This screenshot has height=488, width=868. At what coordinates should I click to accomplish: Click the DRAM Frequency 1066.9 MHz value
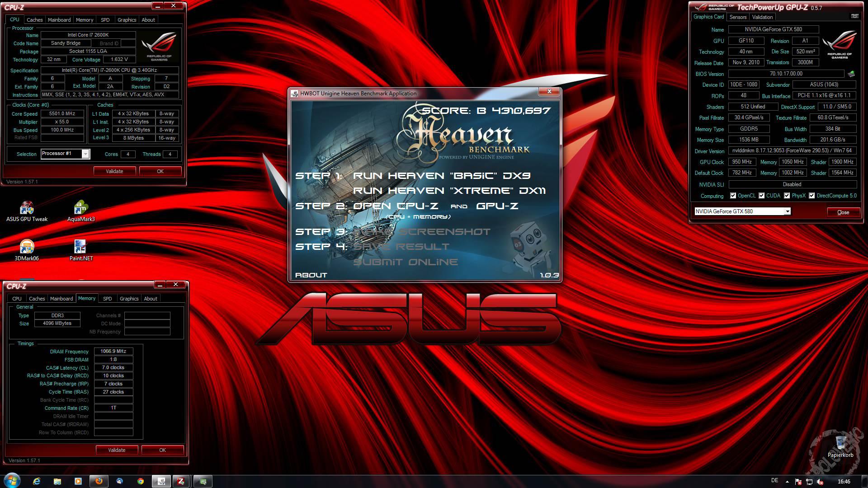point(113,352)
